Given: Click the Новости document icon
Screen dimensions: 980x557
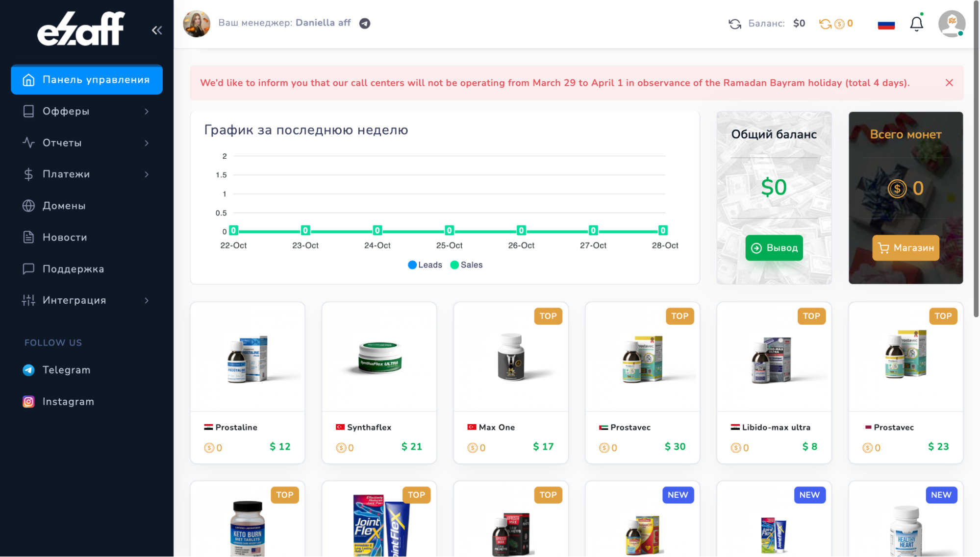Looking at the screenshot, I should (x=28, y=237).
